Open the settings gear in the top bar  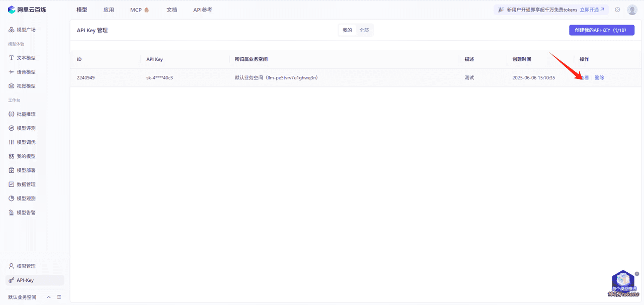tap(617, 9)
